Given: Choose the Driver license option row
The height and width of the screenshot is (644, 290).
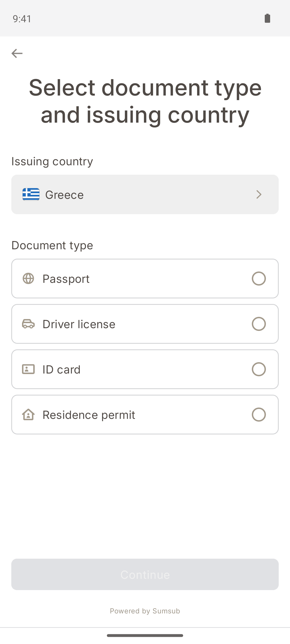Looking at the screenshot, I should [x=145, y=324].
